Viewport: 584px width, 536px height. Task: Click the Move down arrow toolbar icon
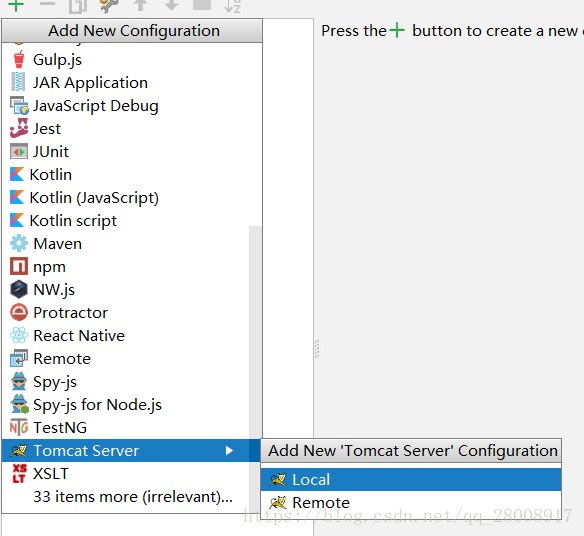(x=171, y=5)
